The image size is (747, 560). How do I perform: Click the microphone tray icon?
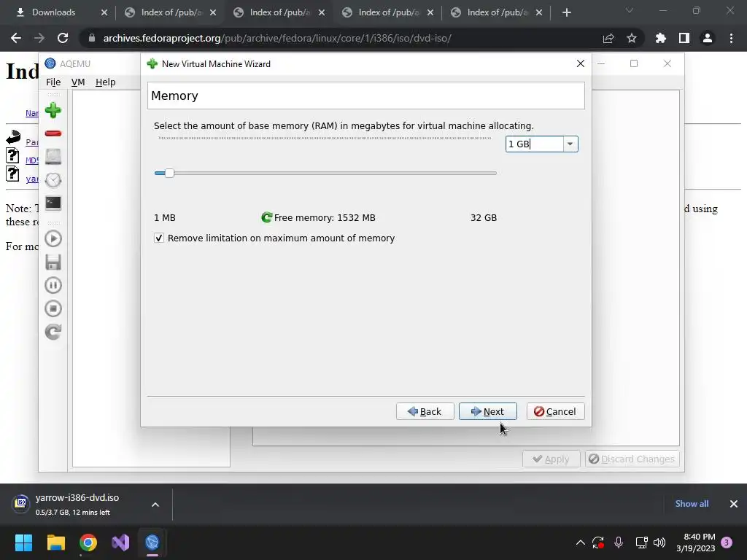tap(619, 542)
